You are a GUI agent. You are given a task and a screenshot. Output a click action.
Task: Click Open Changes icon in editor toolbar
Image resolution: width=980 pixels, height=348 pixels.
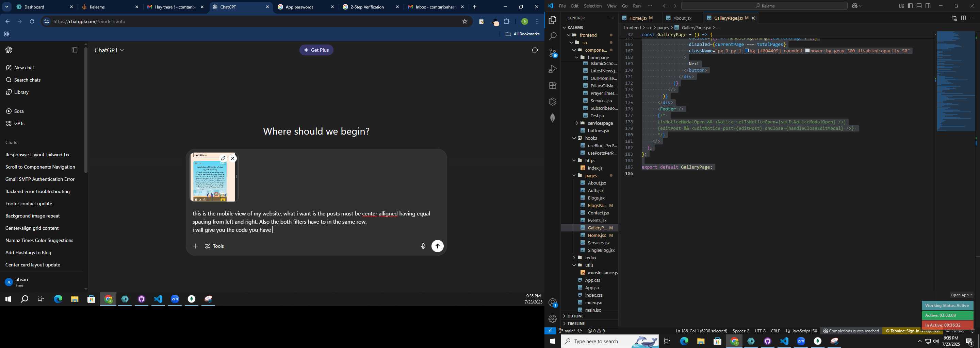click(954, 18)
